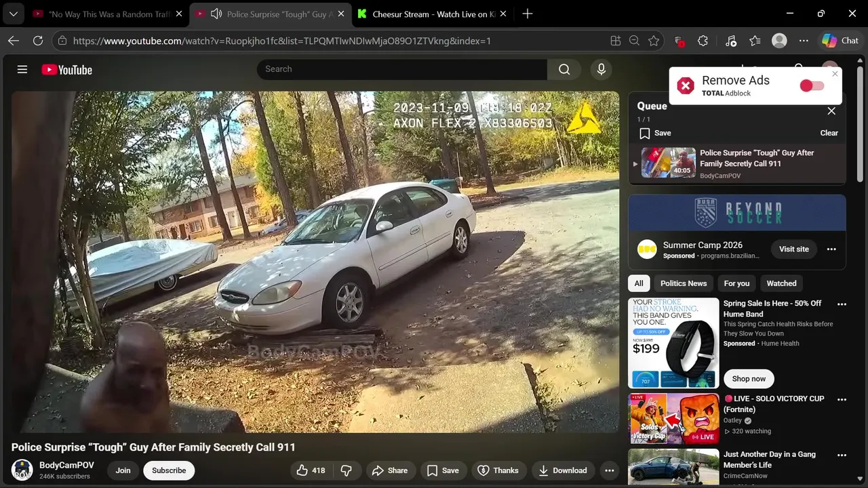868x488 pixels.
Task: Select the Politics News filter chip
Action: pyautogui.click(x=684, y=283)
